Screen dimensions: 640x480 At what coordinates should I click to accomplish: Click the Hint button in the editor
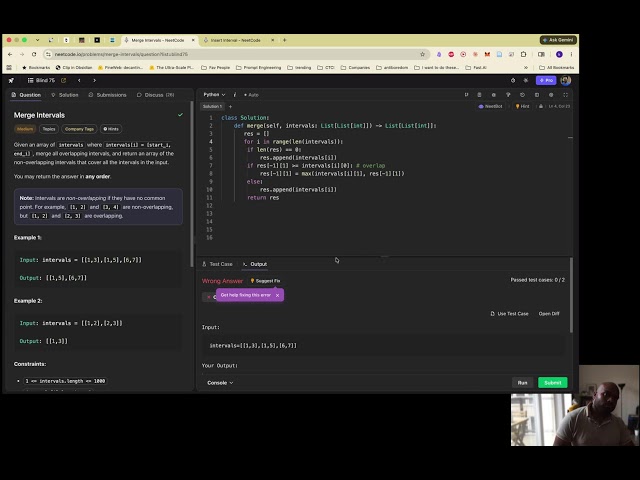[522, 106]
